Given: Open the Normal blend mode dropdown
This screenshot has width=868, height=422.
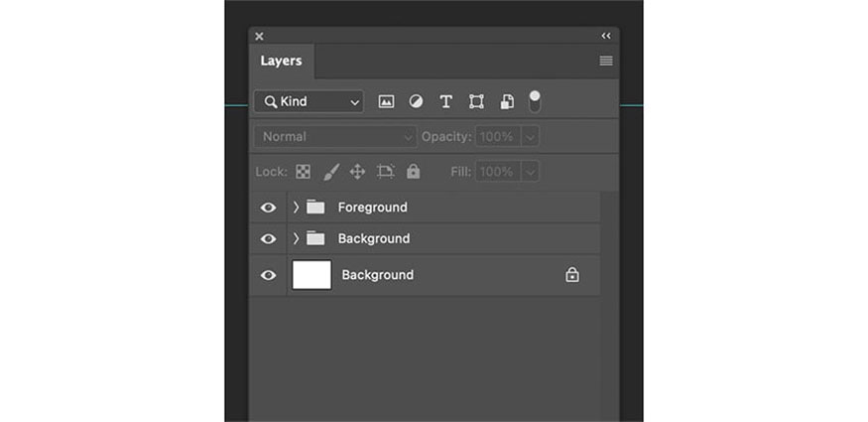Looking at the screenshot, I should (x=335, y=137).
